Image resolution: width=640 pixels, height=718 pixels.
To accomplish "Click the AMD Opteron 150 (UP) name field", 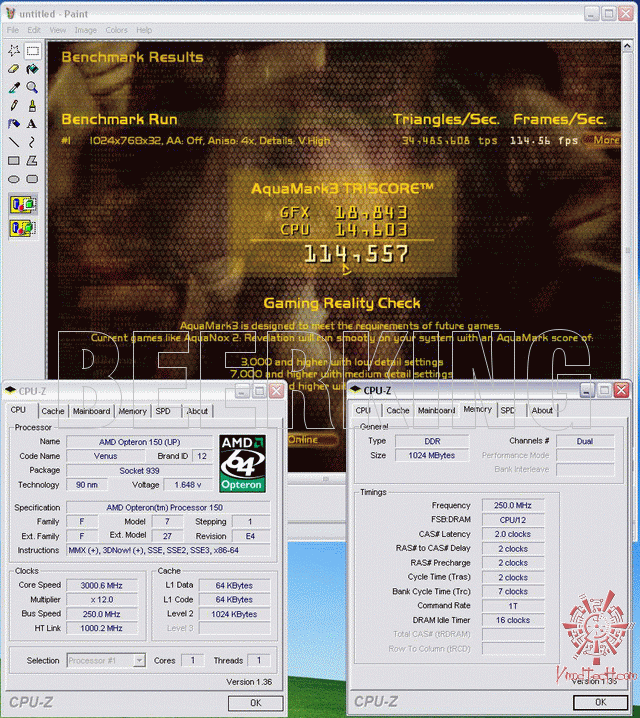I will [x=140, y=442].
